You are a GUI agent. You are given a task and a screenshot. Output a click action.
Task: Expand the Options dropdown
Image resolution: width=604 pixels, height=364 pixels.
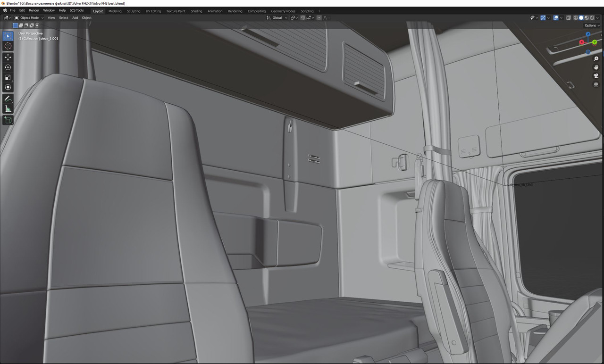click(592, 25)
